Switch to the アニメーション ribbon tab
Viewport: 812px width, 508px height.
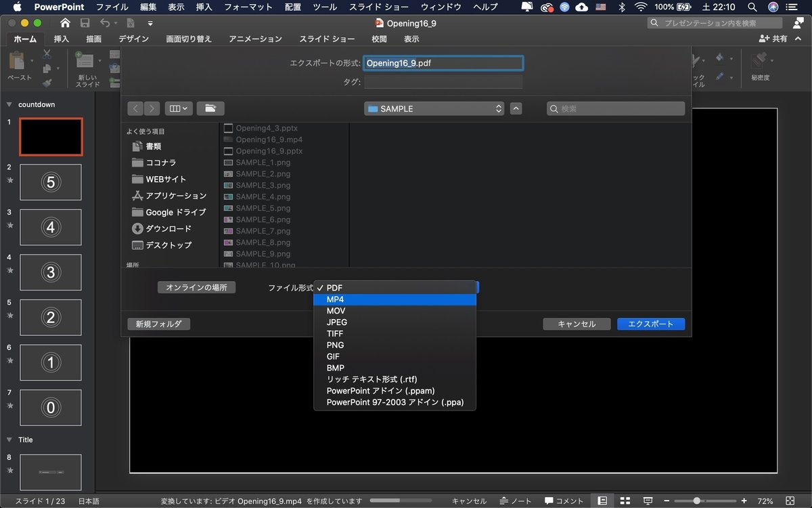point(255,39)
